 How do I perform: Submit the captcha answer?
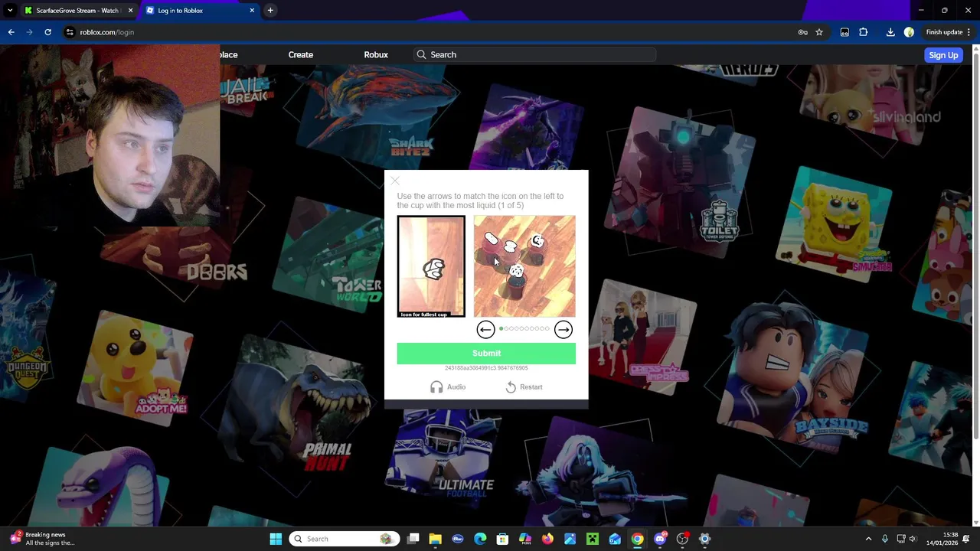(486, 353)
